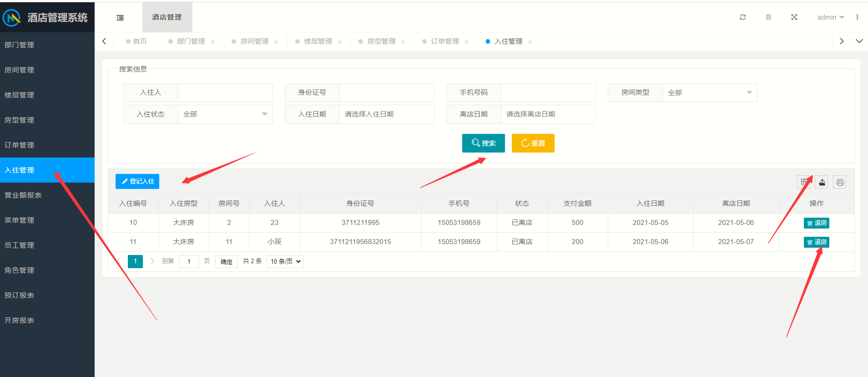
Task: Open 部门管理 in the sidebar
Action: (x=47, y=45)
